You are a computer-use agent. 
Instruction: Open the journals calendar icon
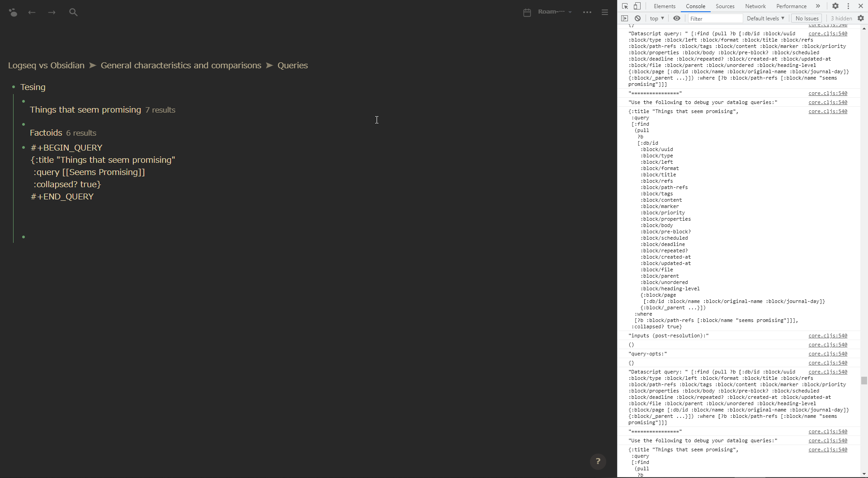pyautogui.click(x=527, y=12)
